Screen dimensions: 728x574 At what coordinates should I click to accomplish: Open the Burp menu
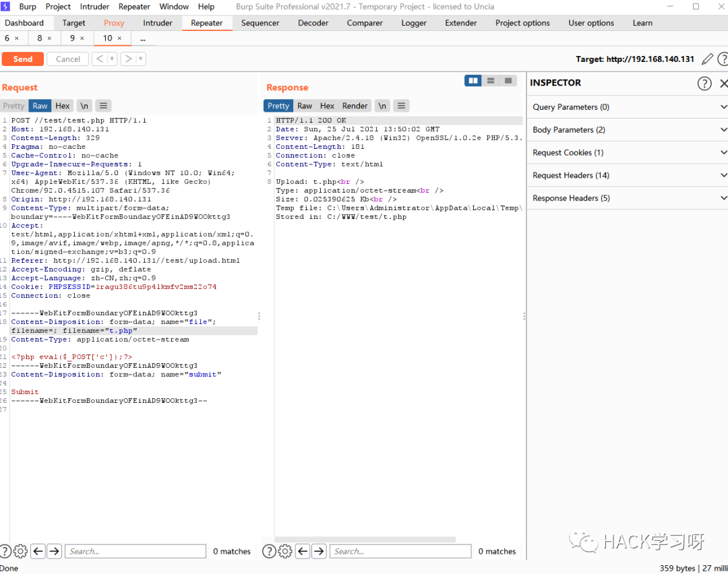tap(28, 7)
